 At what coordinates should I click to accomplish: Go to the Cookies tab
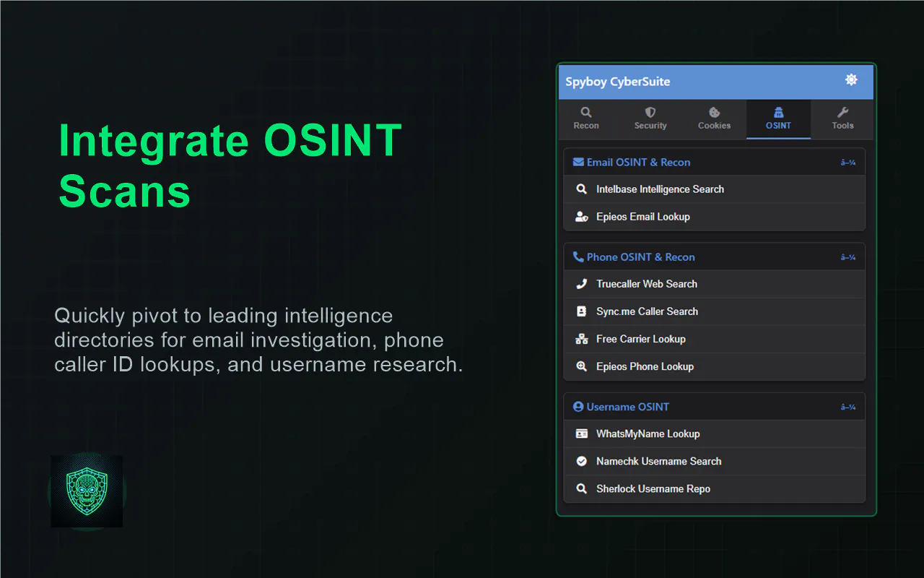[x=715, y=118]
